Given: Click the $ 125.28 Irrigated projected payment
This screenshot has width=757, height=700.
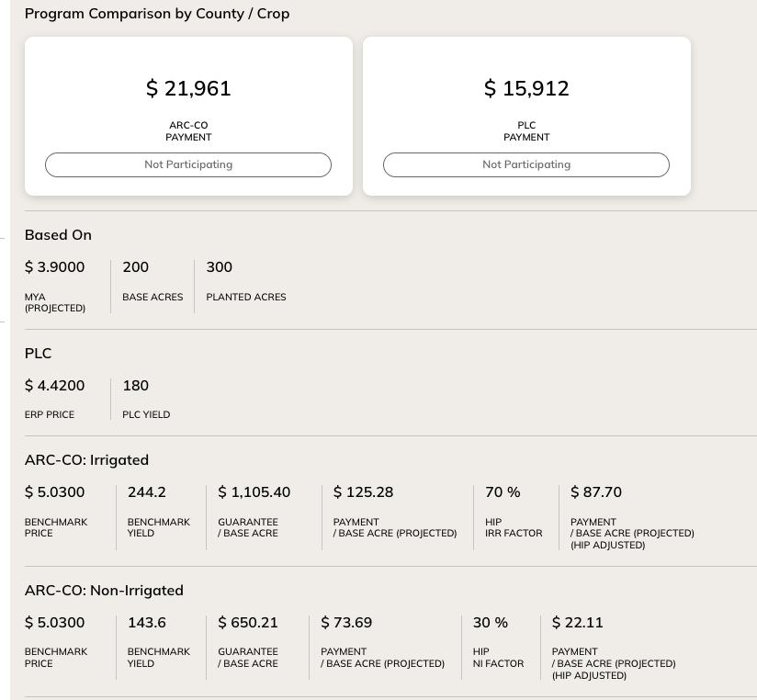Looking at the screenshot, I should tap(363, 492).
